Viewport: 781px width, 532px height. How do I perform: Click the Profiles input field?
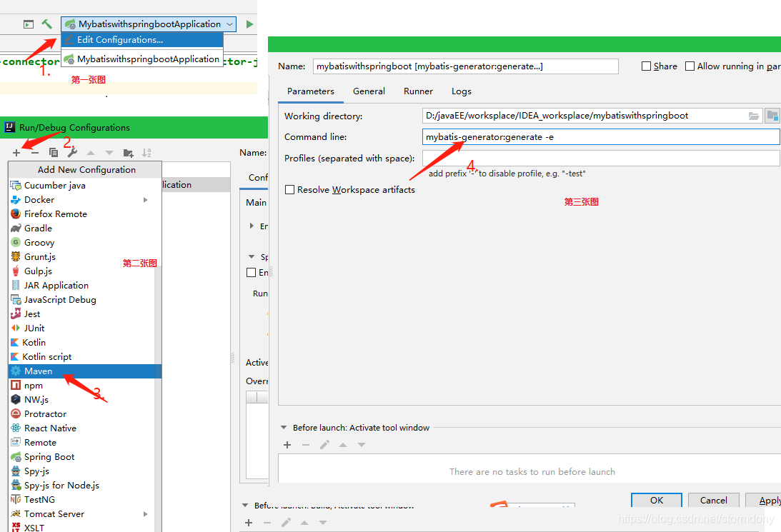click(x=601, y=159)
